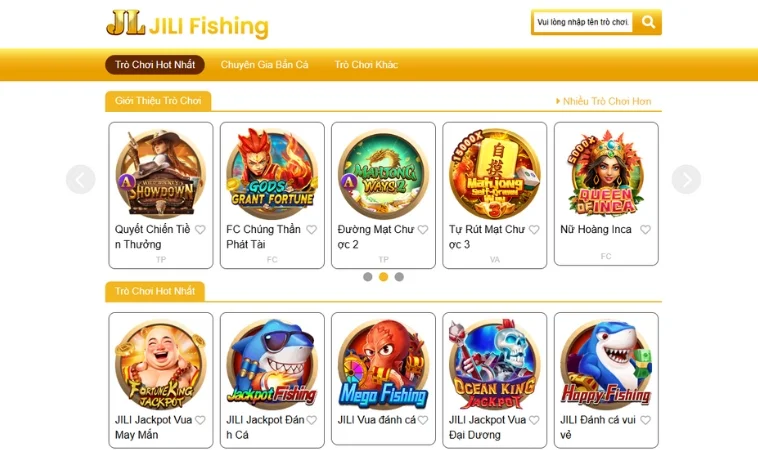Favorite Quyết Chiến Tiền Thưởng with the heart

click(x=200, y=230)
